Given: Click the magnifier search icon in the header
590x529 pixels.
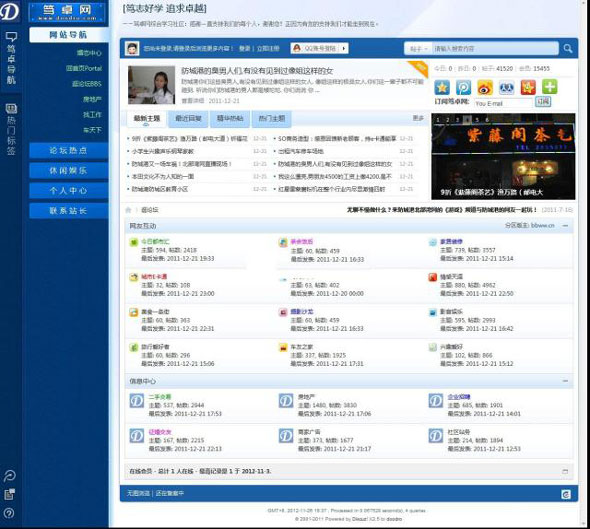Looking at the screenshot, I should tap(568, 49).
